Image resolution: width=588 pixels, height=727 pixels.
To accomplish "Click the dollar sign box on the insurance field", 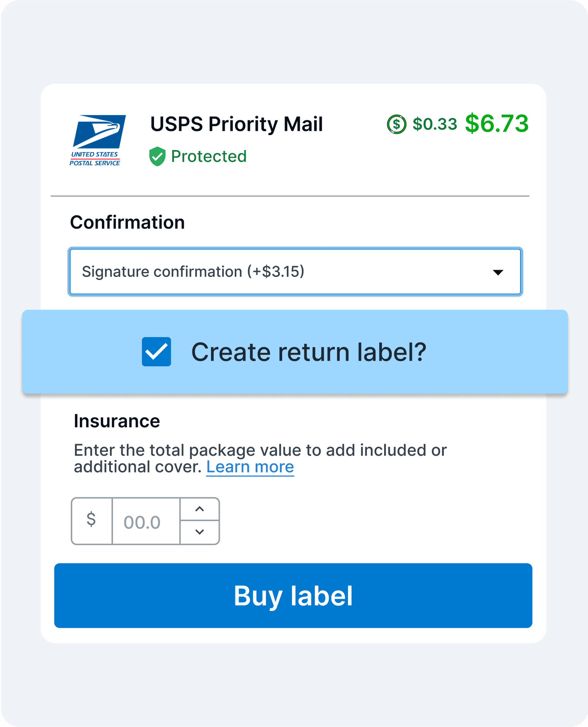I will pos(91,521).
